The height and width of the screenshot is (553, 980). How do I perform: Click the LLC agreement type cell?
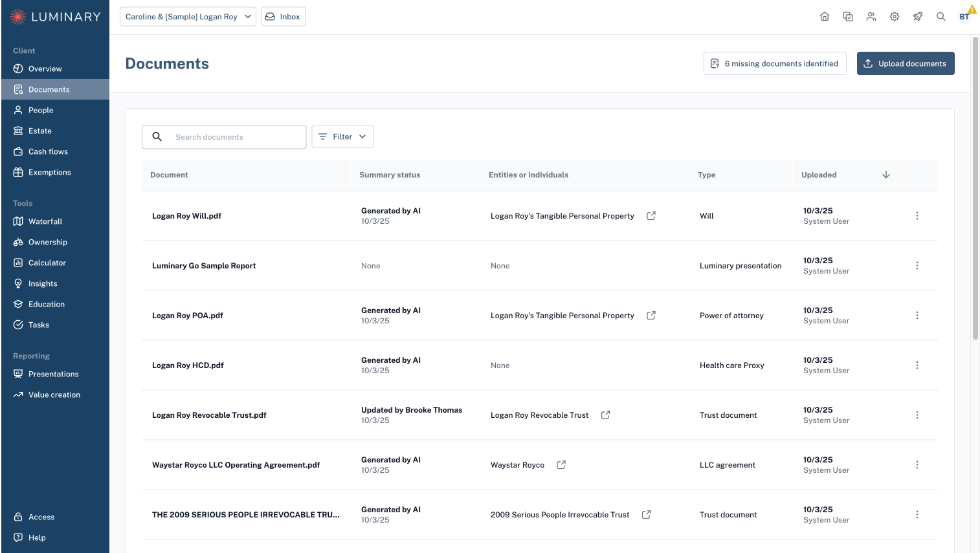(728, 465)
